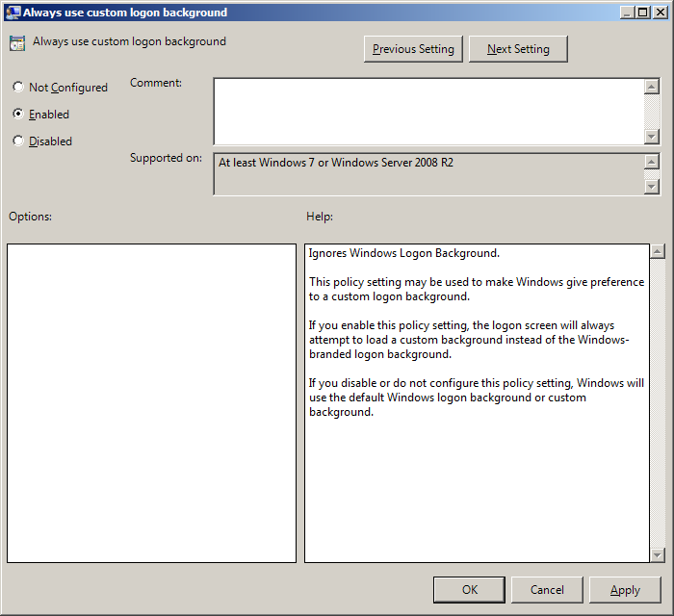Apply the policy changes

625,589
